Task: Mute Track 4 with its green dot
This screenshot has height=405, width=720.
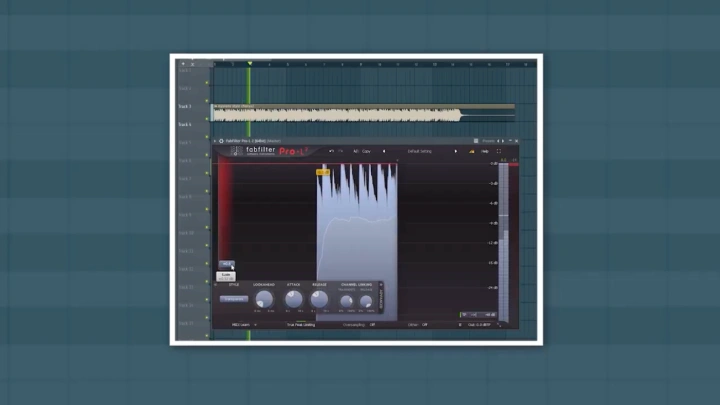Action: [207, 137]
